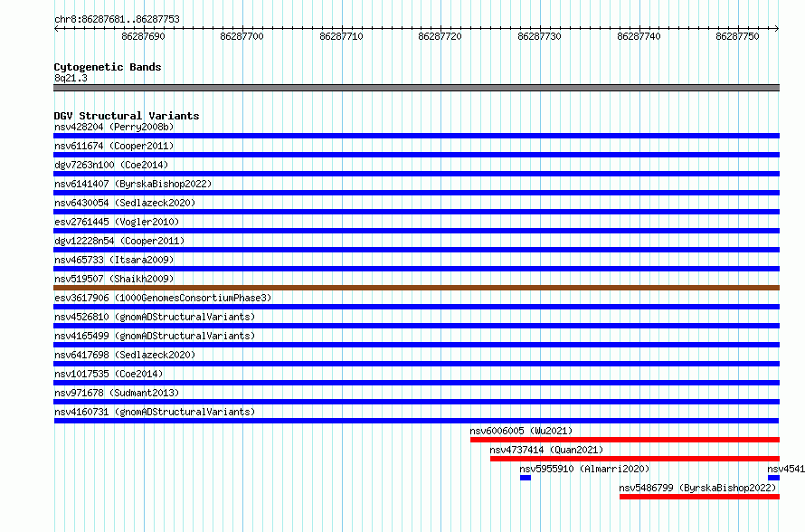
Task: Click the Cytogenetic Bands track title
Action: point(108,67)
